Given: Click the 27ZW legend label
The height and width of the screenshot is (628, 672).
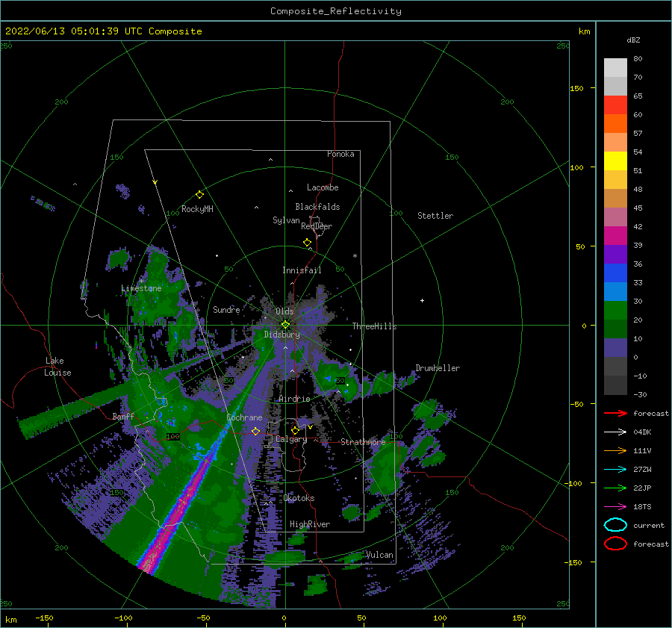Looking at the screenshot, I should coord(642,470).
